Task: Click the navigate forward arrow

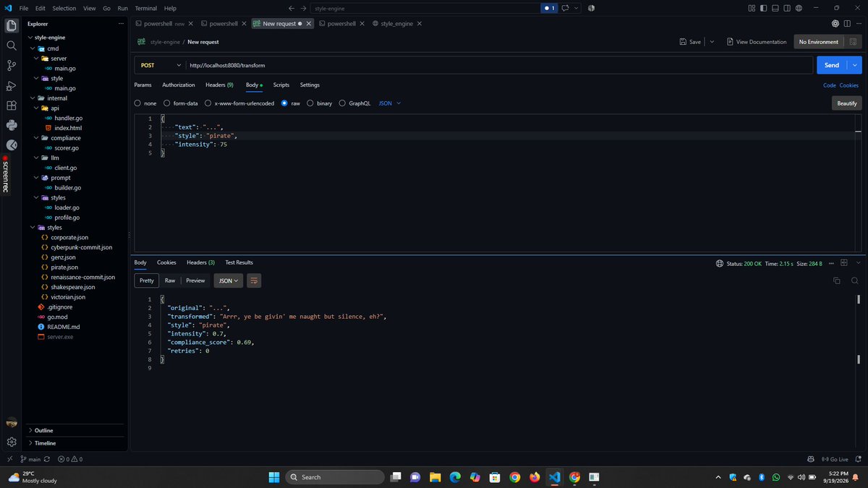Action: pyautogui.click(x=303, y=8)
